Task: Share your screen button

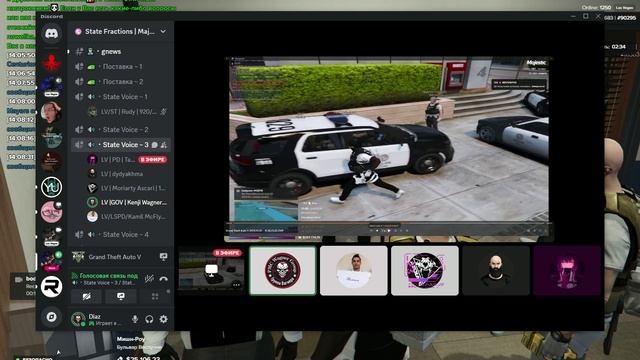Action: [121, 297]
